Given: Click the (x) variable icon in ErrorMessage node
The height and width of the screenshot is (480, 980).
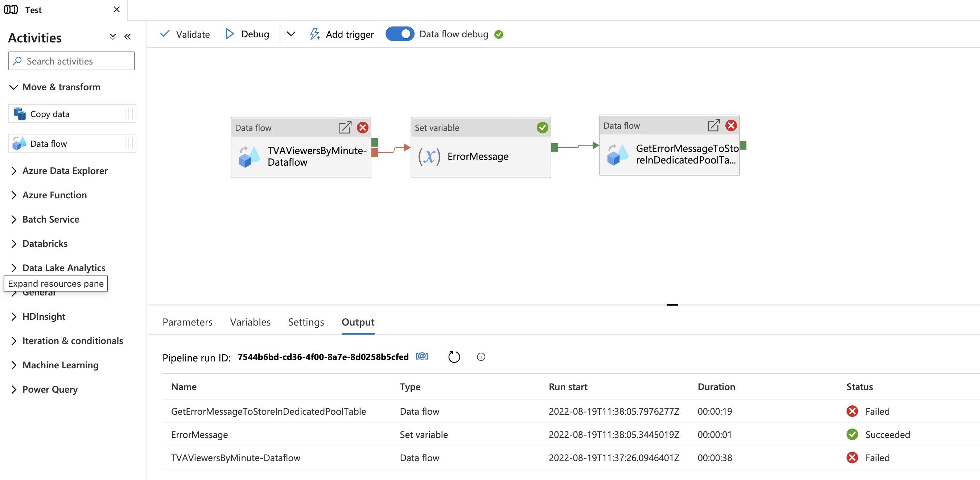Looking at the screenshot, I should pos(429,156).
